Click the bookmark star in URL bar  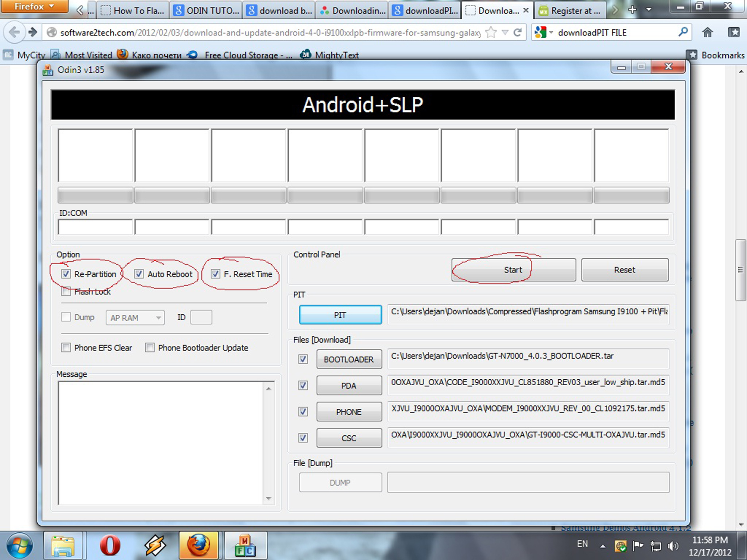pos(491,32)
